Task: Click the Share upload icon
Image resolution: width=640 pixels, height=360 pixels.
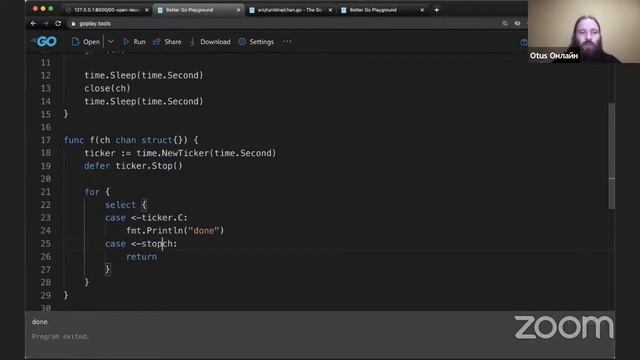Action: click(156, 42)
